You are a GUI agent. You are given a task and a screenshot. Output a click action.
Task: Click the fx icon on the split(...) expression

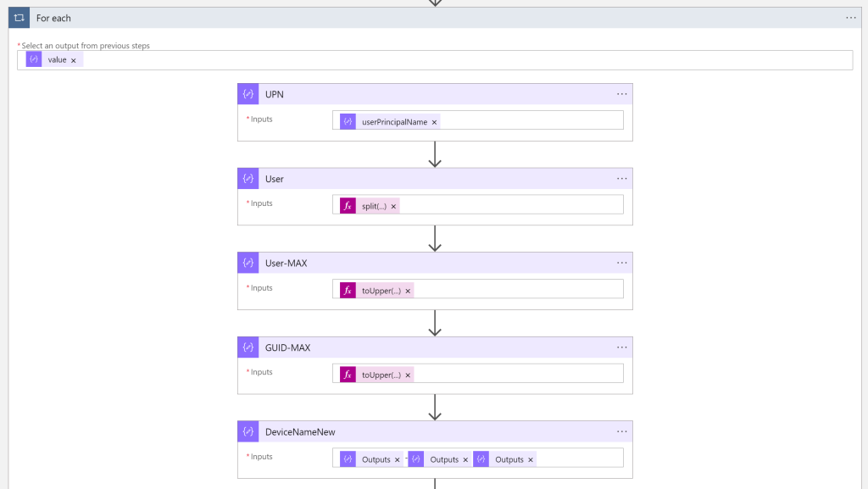coord(348,206)
